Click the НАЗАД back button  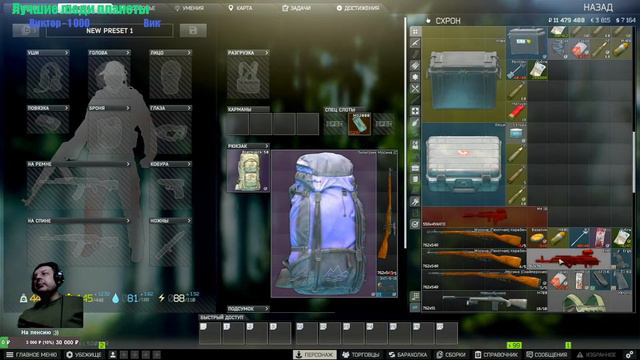[598, 7]
